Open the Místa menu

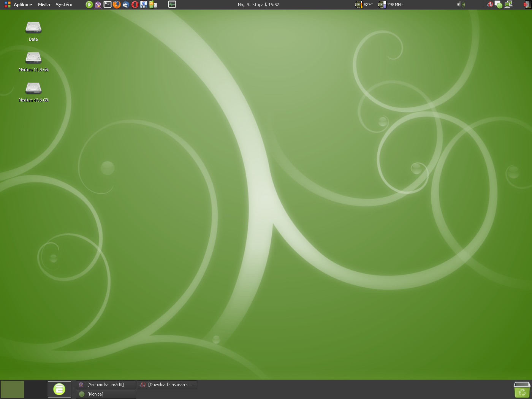[44, 5]
